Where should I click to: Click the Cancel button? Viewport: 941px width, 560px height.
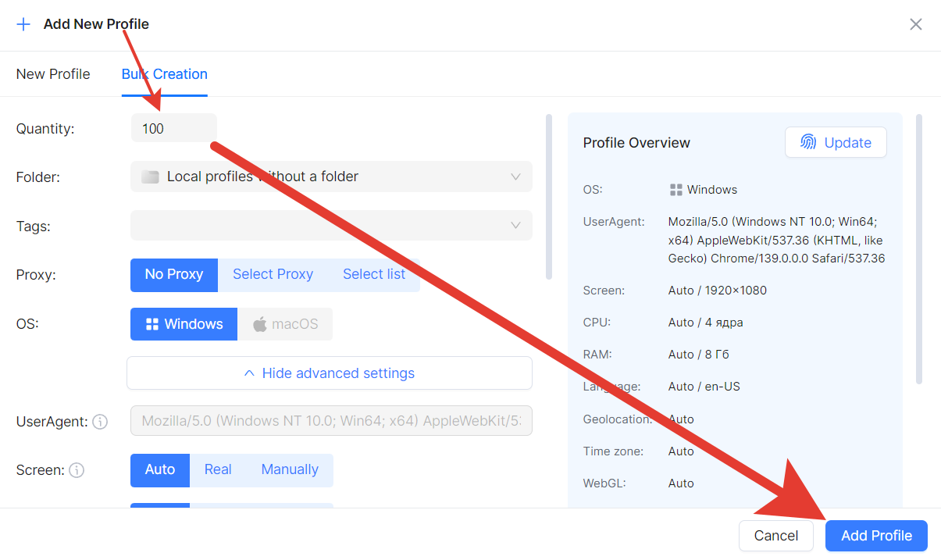coord(775,536)
